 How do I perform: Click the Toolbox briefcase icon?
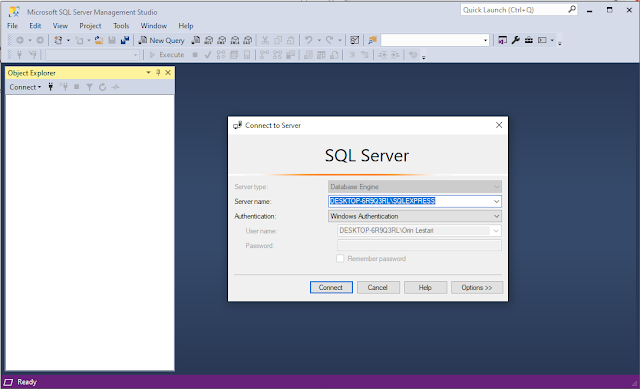(x=529, y=40)
